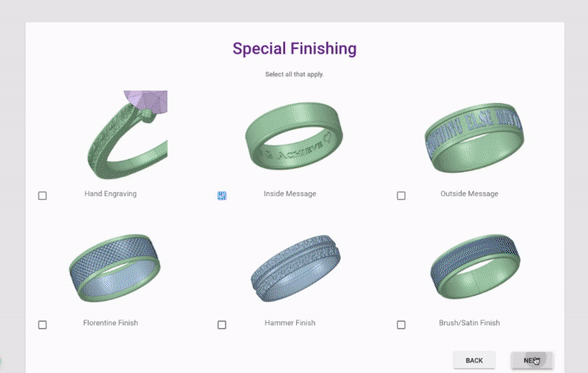588x373 pixels.
Task: Check the Hand Engraving checkbox
Action: pyautogui.click(x=42, y=196)
